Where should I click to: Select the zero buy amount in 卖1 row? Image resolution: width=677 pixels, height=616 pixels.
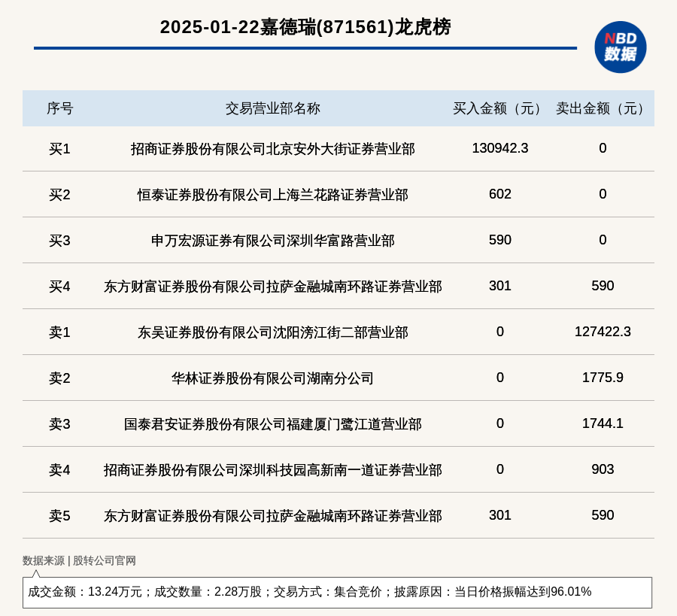500,332
